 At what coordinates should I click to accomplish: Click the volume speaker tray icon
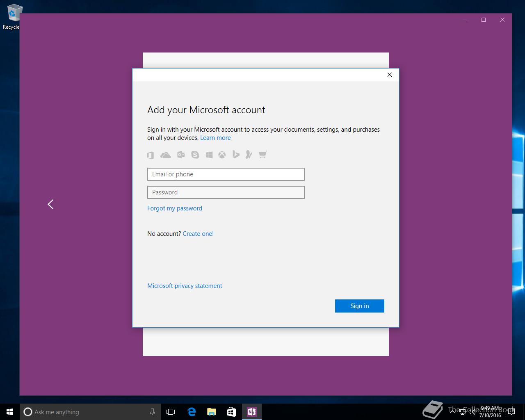472,412
